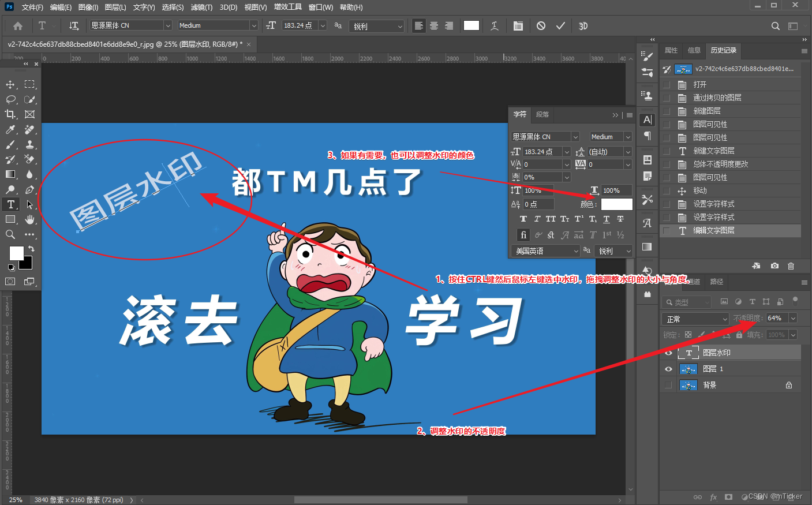Toggle Faux Italic in Character panel

tap(537, 219)
